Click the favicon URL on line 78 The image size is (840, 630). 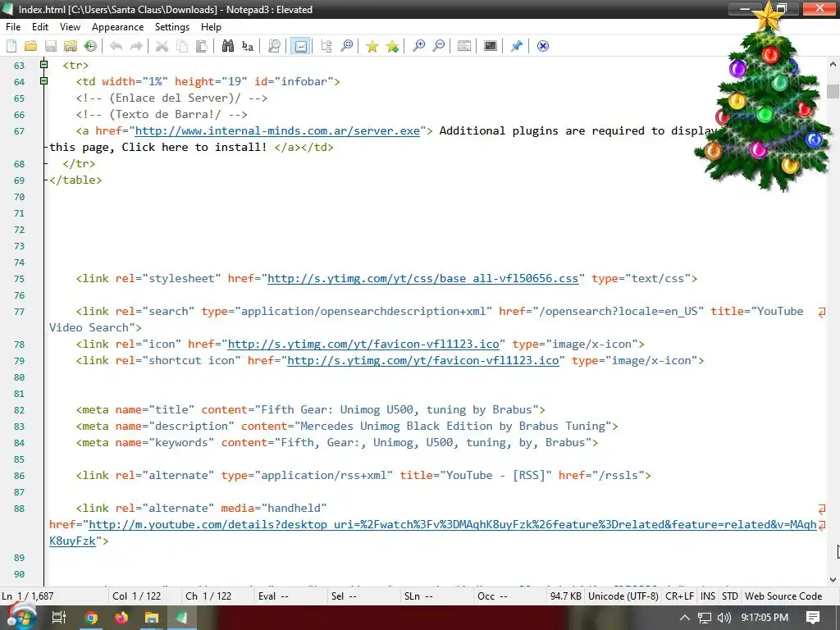363,344
